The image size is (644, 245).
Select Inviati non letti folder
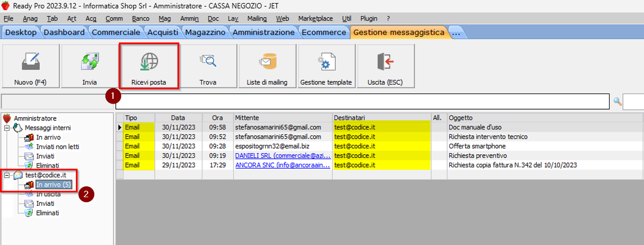[58, 147]
